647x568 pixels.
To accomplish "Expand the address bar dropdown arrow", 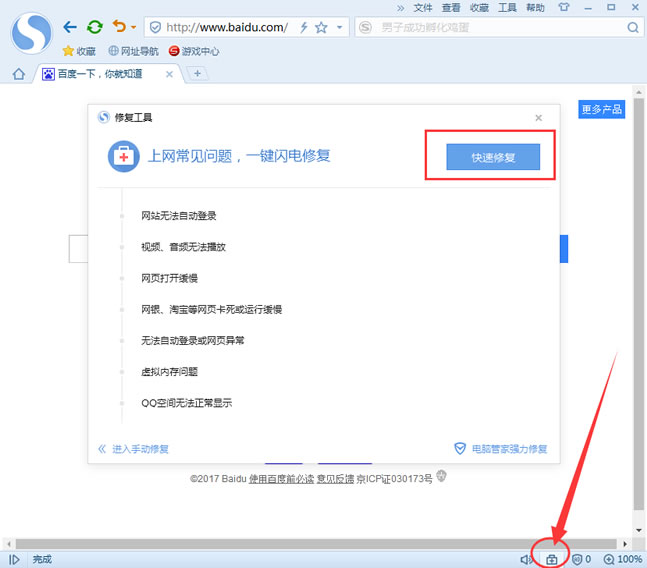I will coord(340,28).
